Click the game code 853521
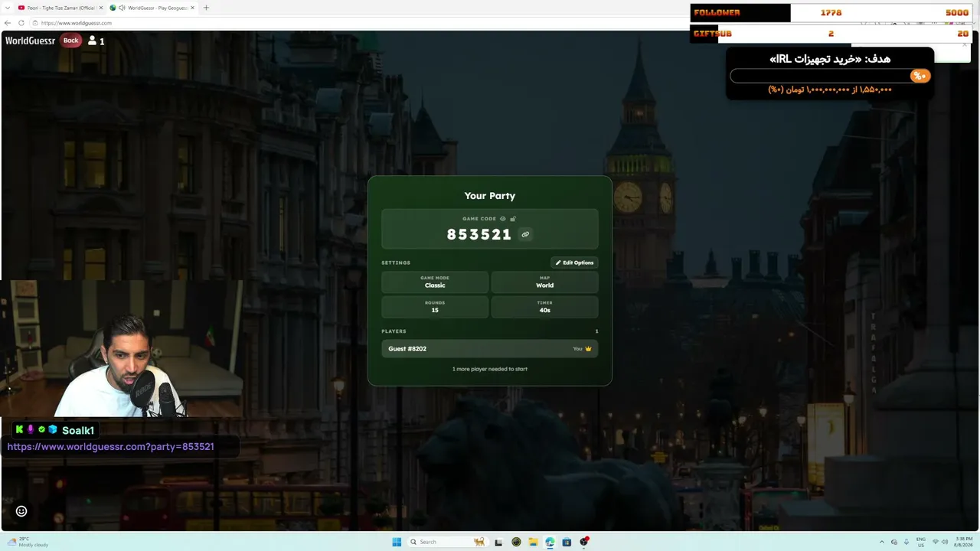The height and width of the screenshot is (551, 980). [479, 235]
